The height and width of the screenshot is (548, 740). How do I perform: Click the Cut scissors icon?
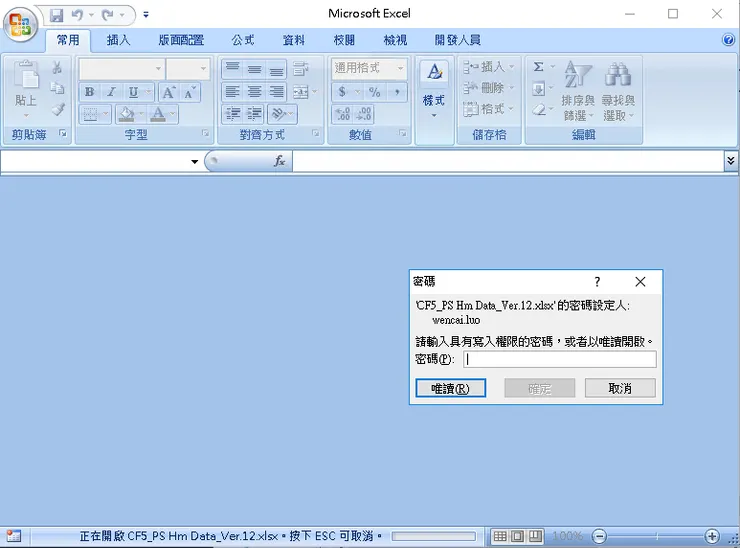[57, 67]
